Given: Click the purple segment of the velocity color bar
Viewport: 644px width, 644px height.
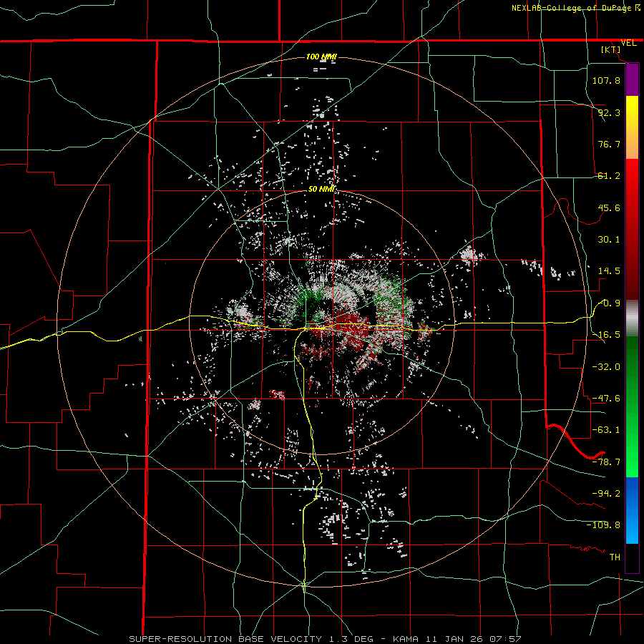Looking at the screenshot, I should 632,80.
